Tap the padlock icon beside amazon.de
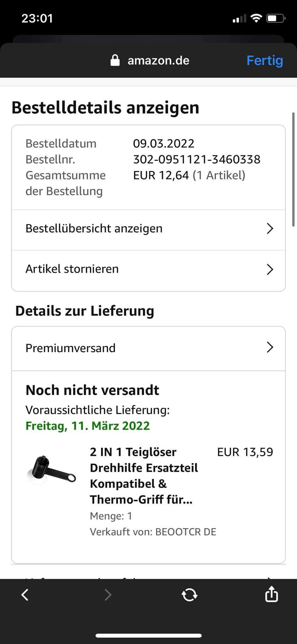This screenshot has height=644, width=297. coord(115,60)
